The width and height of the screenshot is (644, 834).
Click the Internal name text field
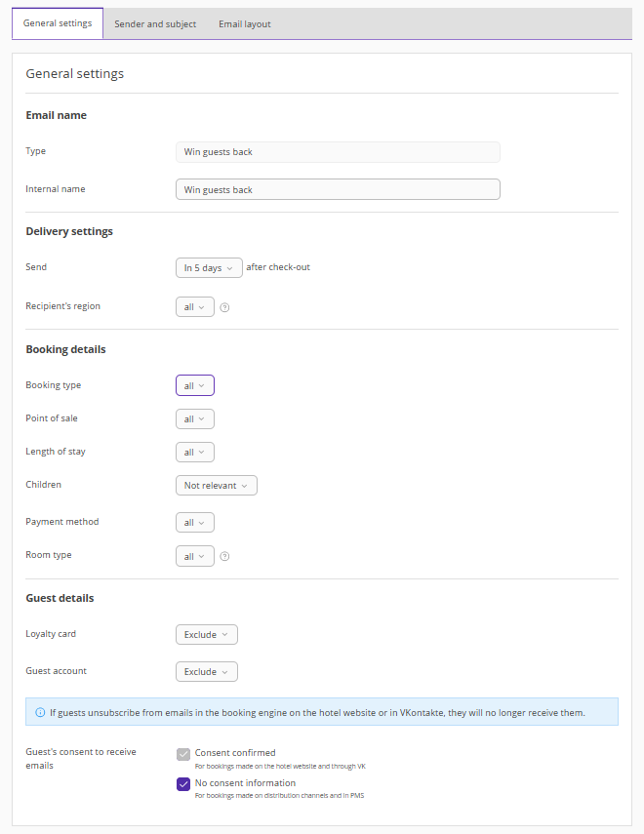click(x=338, y=189)
